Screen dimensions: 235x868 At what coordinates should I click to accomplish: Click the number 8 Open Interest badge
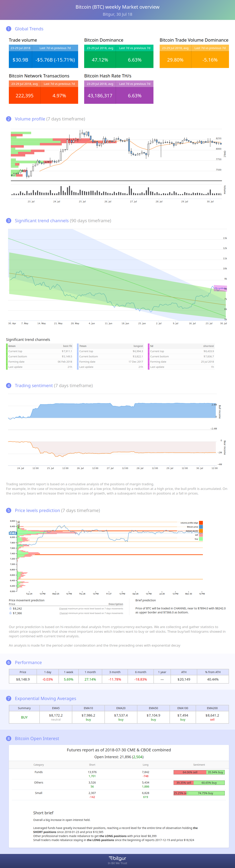[x=9, y=738]
